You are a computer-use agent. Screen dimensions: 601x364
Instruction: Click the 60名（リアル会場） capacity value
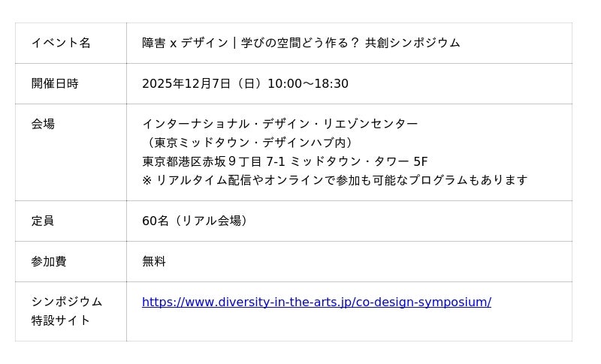point(195,221)
